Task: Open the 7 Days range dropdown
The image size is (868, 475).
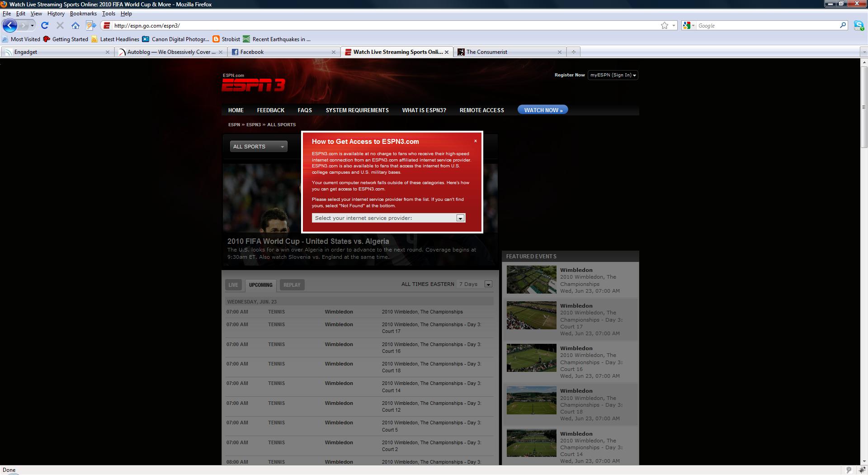Action: (x=474, y=284)
